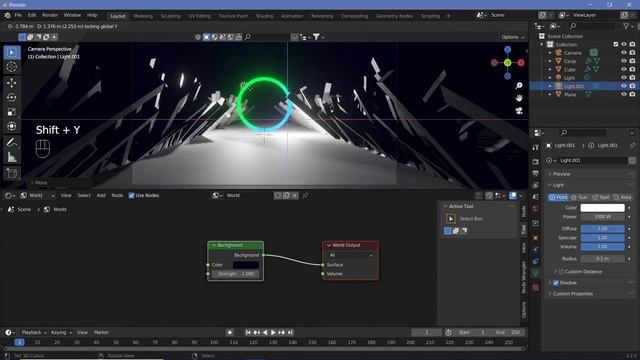Viewport: 640px width, 360px height.
Task: Click the Blender logo icon in menu bar
Action: click(x=7, y=15)
